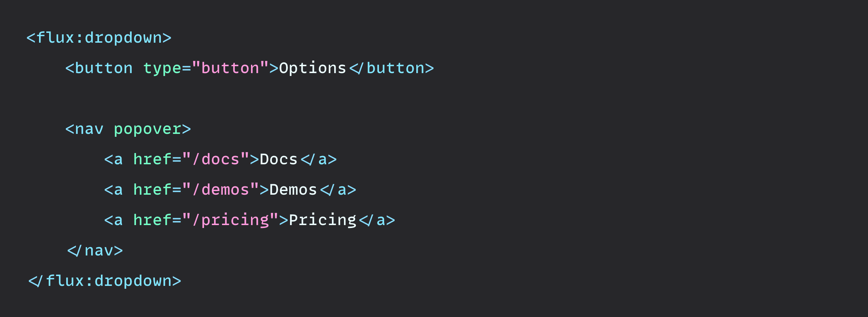The height and width of the screenshot is (317, 868).
Task: Click the opening button tag name
Action: pos(103,68)
